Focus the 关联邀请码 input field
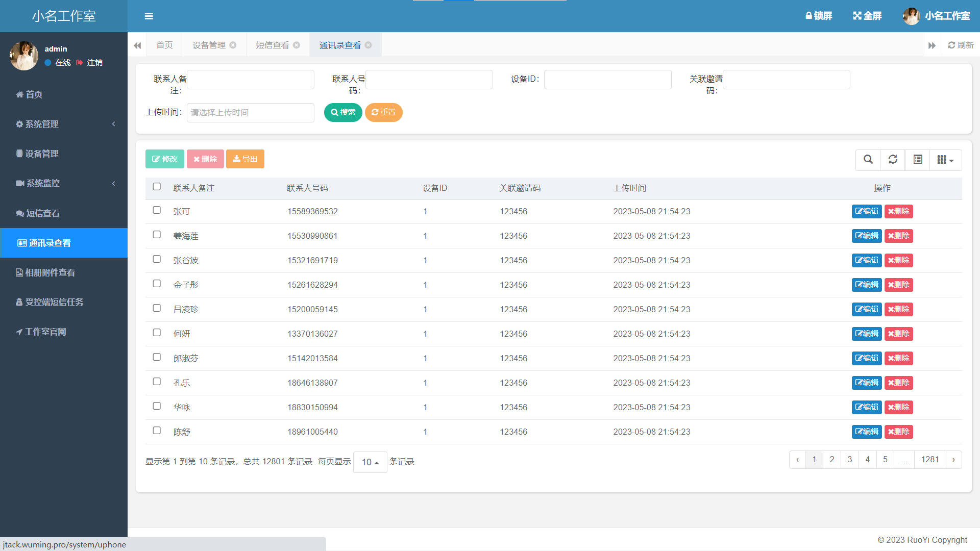This screenshot has width=980, height=551. click(x=786, y=80)
